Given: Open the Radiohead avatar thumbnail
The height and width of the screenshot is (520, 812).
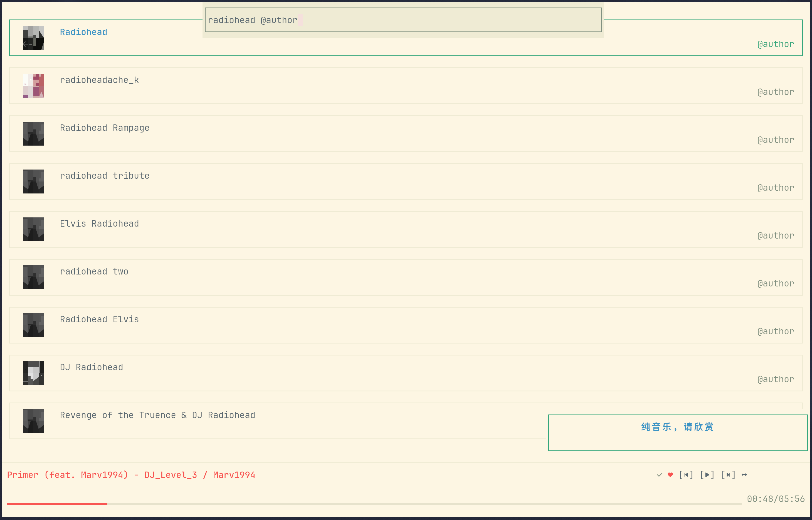Looking at the screenshot, I should coord(33,38).
